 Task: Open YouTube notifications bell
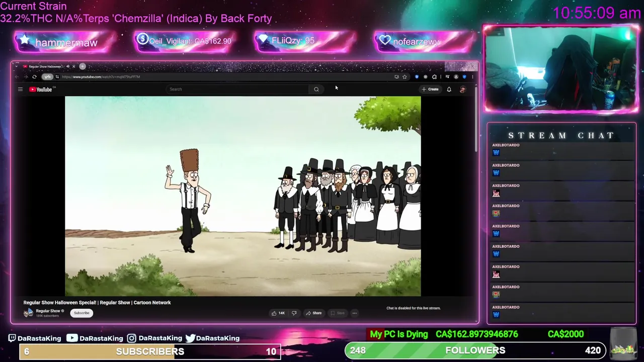pos(449,89)
